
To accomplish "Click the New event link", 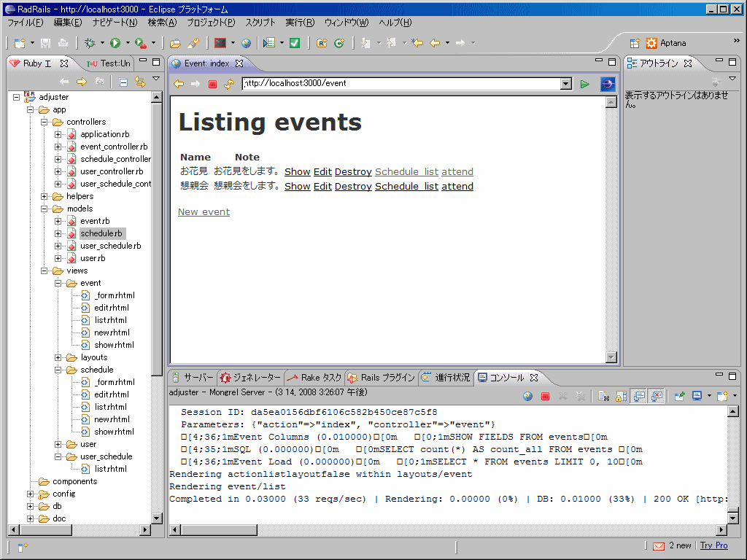I will coord(204,212).
